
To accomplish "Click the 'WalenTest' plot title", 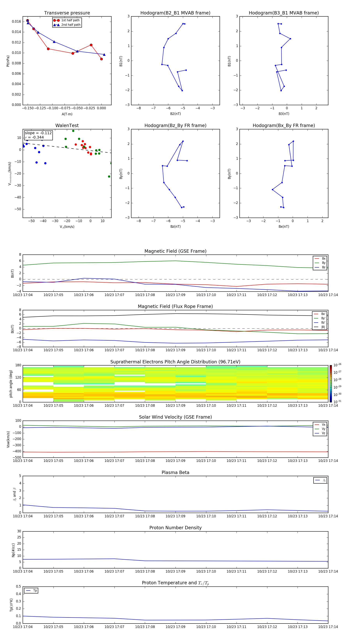I will 67,125.
